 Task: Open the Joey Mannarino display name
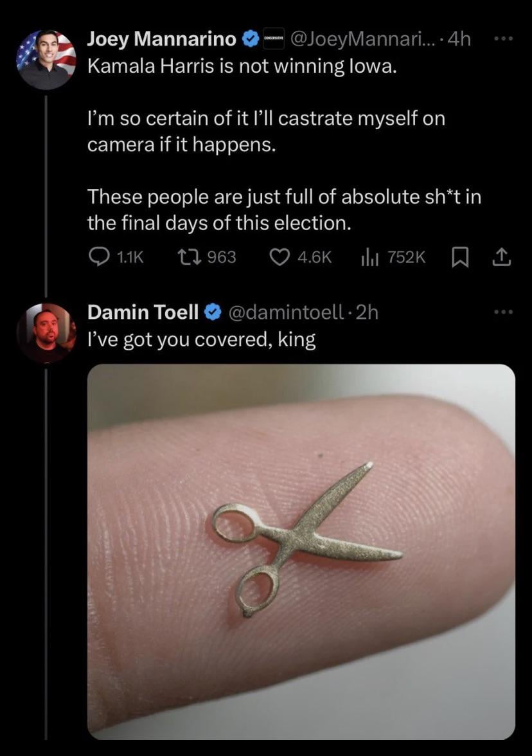click(161, 39)
